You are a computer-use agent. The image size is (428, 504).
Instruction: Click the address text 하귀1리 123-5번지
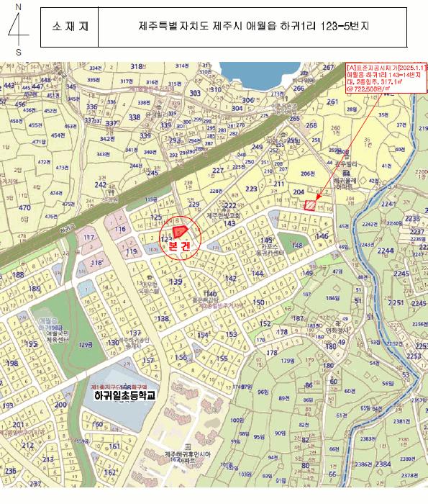[x=324, y=26]
